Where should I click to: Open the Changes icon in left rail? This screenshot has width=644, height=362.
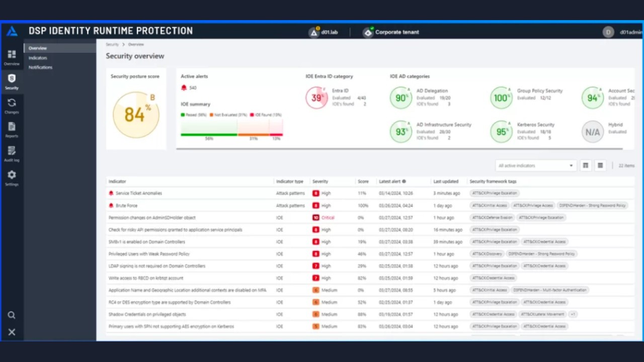pyautogui.click(x=12, y=103)
